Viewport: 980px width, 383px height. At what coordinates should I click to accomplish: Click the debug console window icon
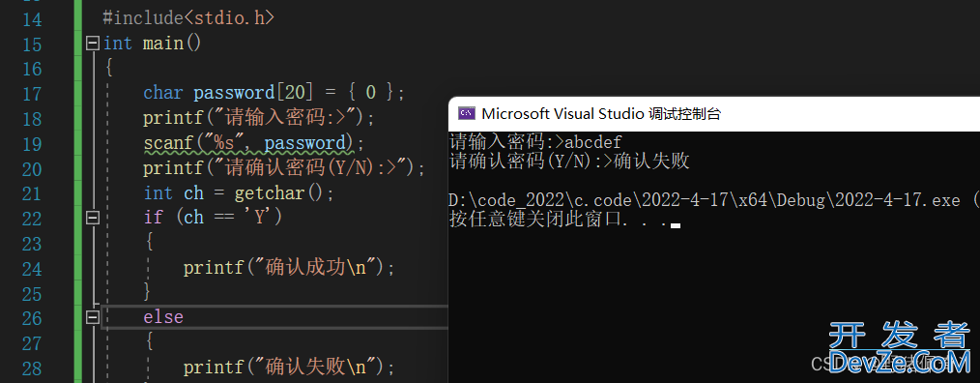(466, 113)
